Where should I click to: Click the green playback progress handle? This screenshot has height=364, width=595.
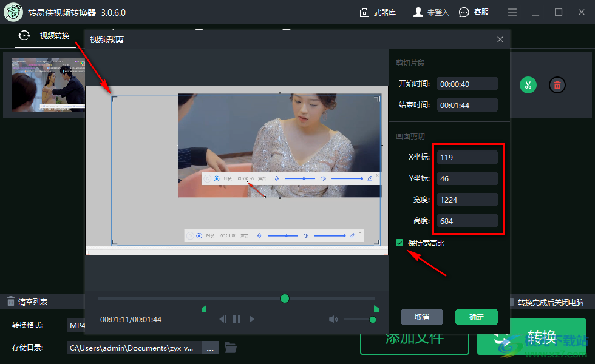[x=285, y=298]
